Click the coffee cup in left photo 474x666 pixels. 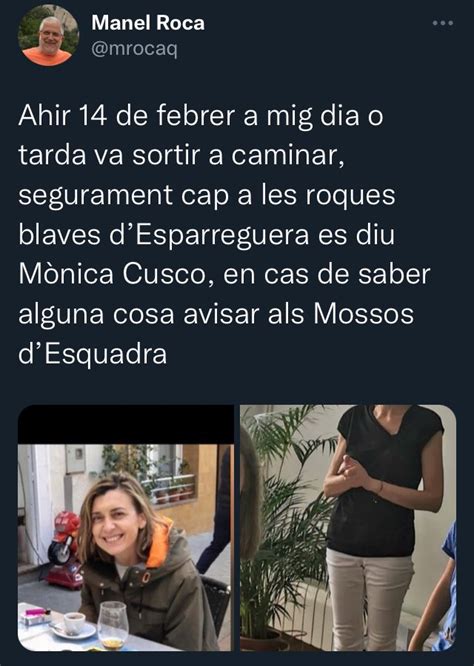[x=74, y=624]
